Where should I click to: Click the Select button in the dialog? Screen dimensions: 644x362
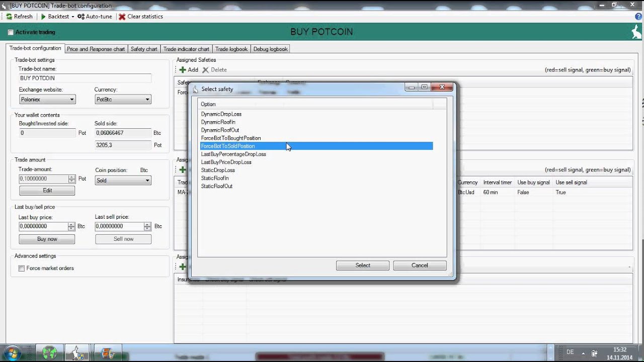[x=363, y=265]
